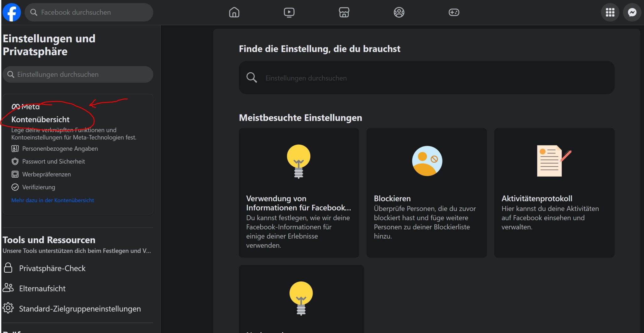Open the Privatsphäre-Check tool
Screen dimensions: 644x333
(52, 268)
